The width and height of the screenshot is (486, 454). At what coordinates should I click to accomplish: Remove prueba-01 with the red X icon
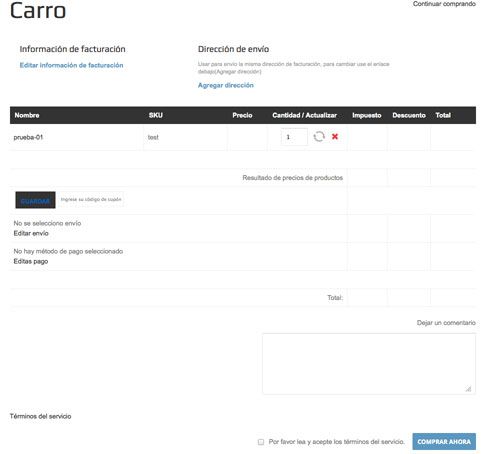click(335, 136)
